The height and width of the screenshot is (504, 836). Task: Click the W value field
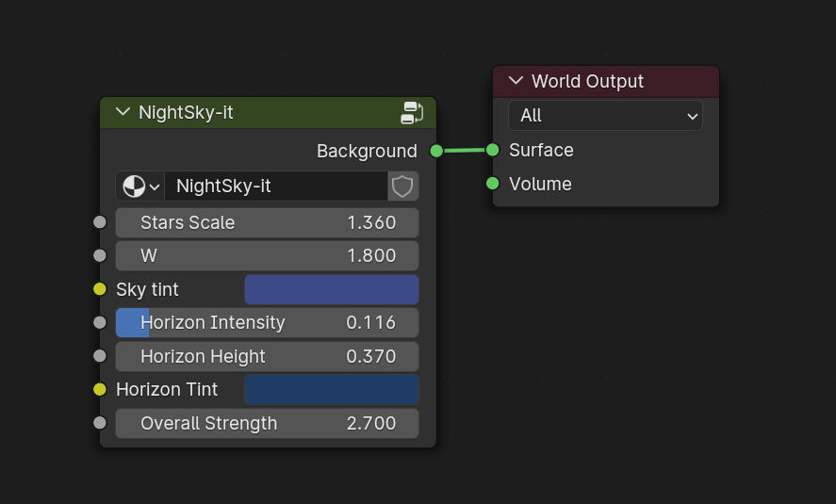(x=267, y=256)
